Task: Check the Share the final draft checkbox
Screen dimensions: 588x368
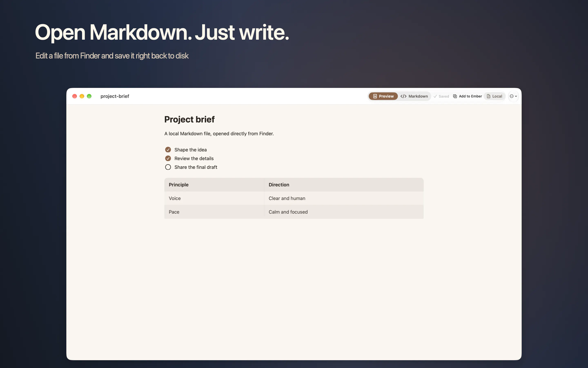Action: [x=168, y=167]
